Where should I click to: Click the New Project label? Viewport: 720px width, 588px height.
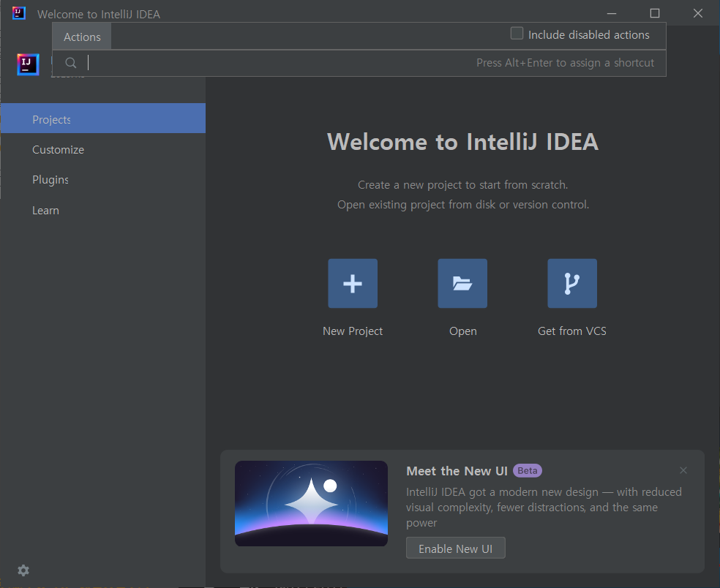tap(353, 331)
